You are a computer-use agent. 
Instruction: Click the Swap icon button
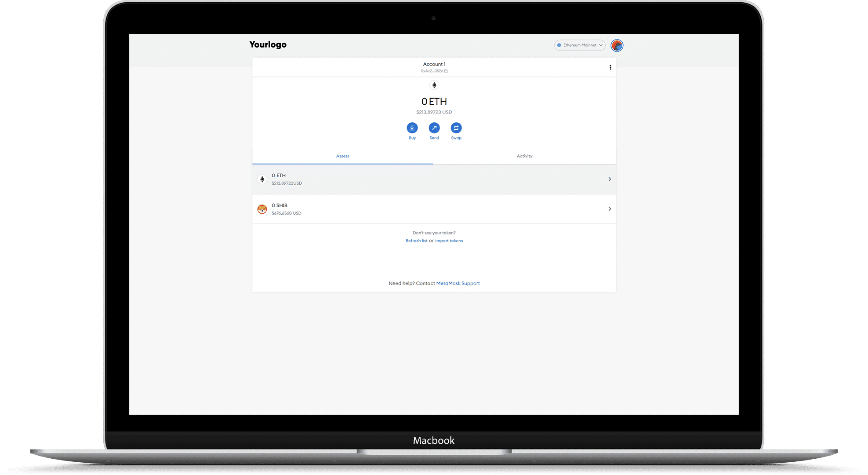click(x=456, y=128)
